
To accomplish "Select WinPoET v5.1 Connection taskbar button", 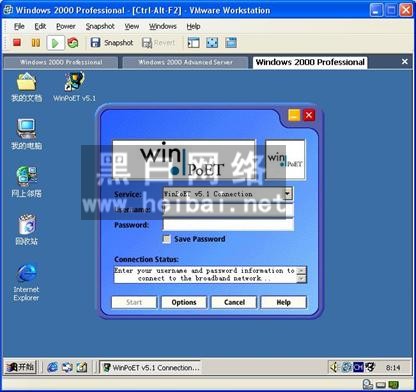I will click(150, 367).
